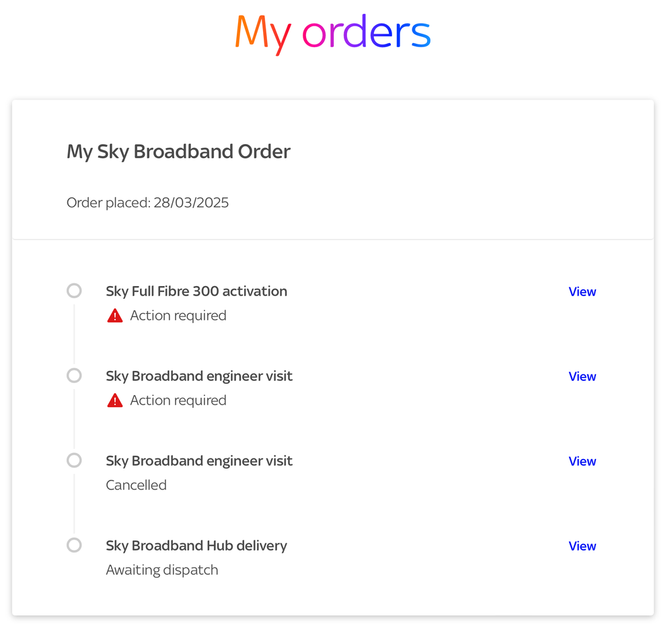The image size is (672, 632).
Task: Select the timeline circle for the action-required engineer visit
Action: pos(74,376)
